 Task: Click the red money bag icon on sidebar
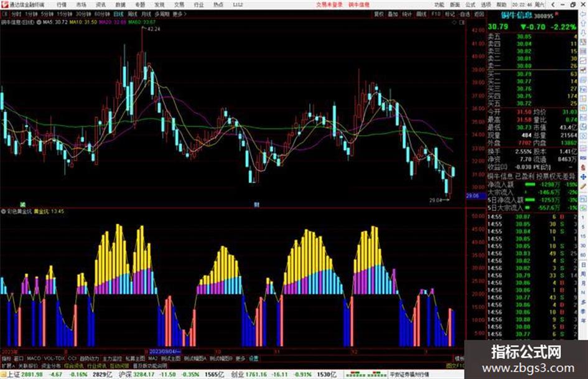point(583,167)
